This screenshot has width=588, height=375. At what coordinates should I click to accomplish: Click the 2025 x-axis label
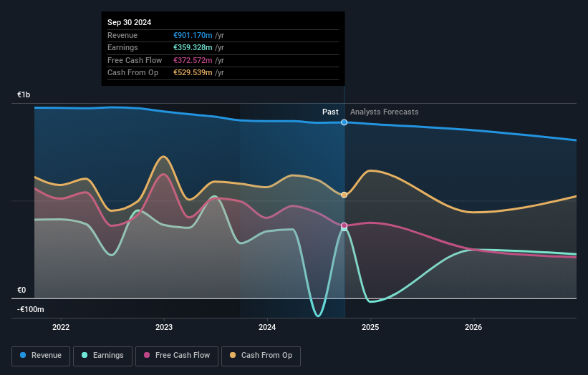(370, 327)
